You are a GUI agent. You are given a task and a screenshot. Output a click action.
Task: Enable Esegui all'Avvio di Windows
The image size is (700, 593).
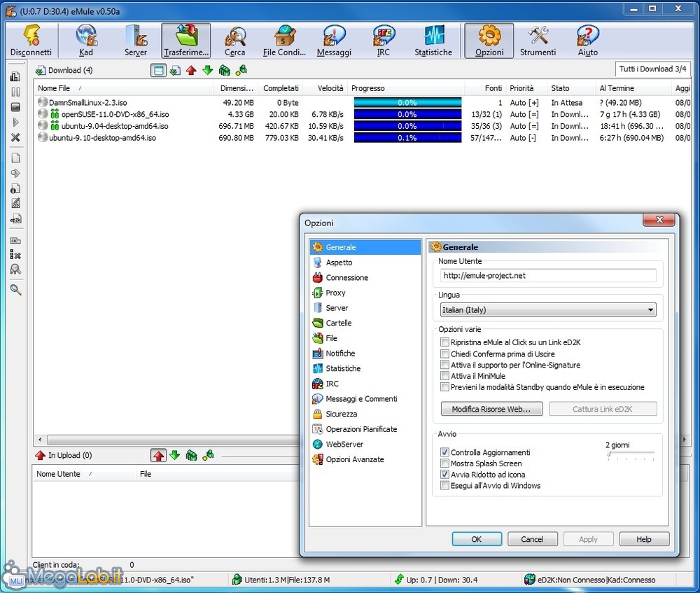coord(444,486)
